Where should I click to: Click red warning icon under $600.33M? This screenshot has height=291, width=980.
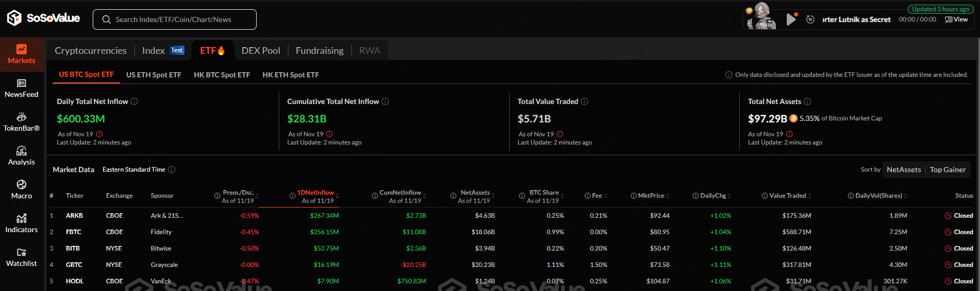[x=99, y=134]
